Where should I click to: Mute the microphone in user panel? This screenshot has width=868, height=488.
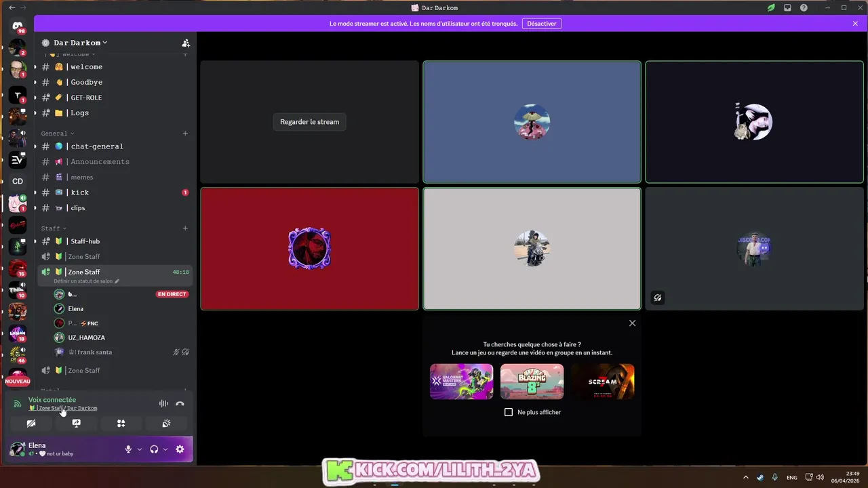point(128,449)
